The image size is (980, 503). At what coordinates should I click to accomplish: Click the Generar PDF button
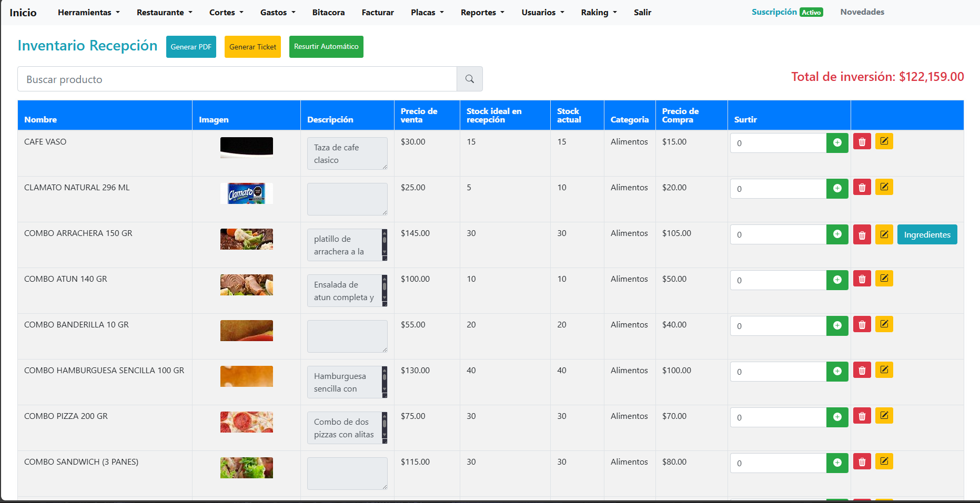(x=191, y=47)
